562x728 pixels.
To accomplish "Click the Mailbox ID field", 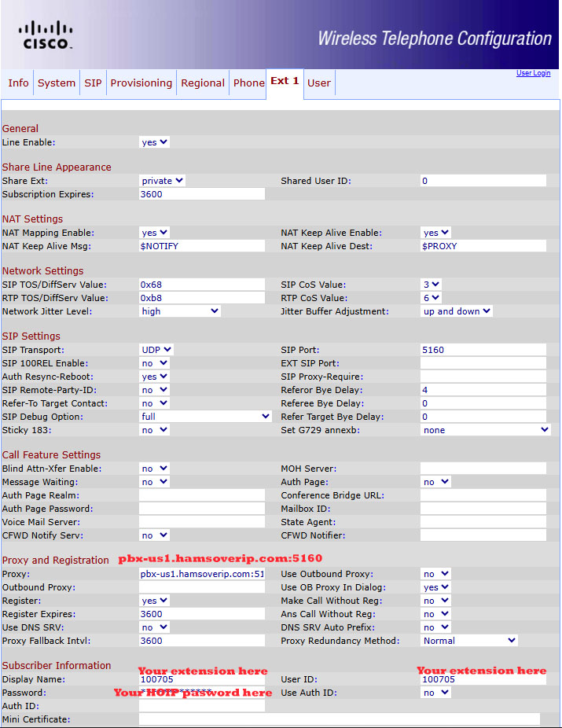I will point(483,509).
